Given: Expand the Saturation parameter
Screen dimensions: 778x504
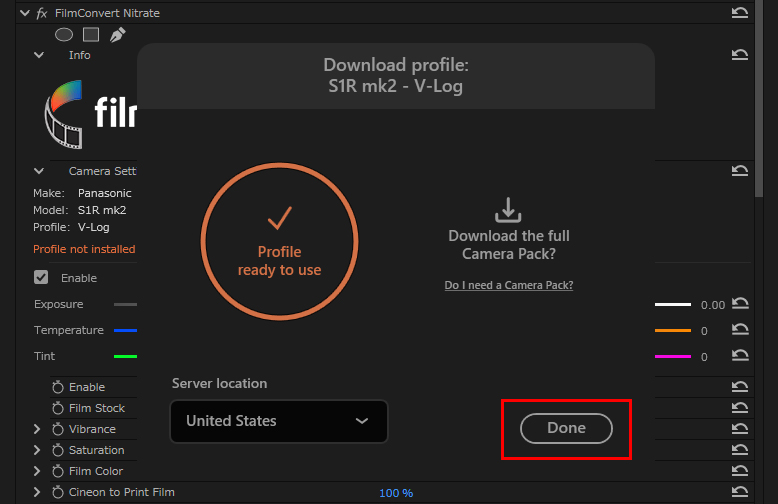Looking at the screenshot, I should 37,450.
